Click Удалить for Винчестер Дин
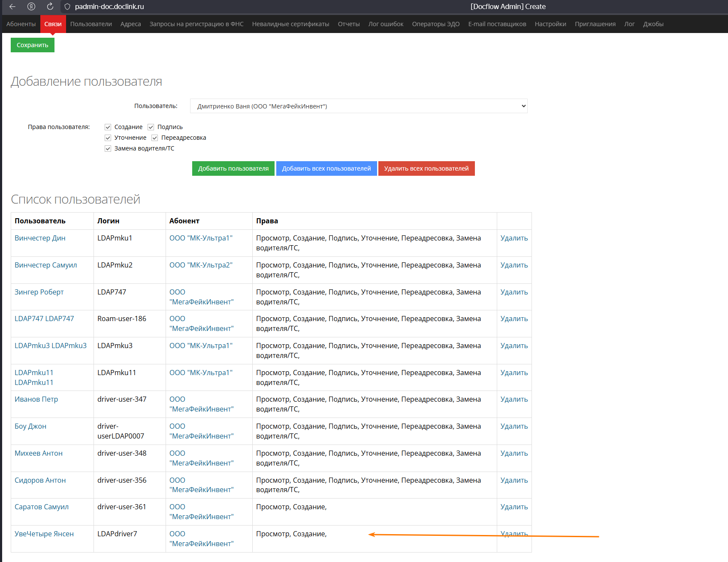The image size is (728, 562). [514, 238]
